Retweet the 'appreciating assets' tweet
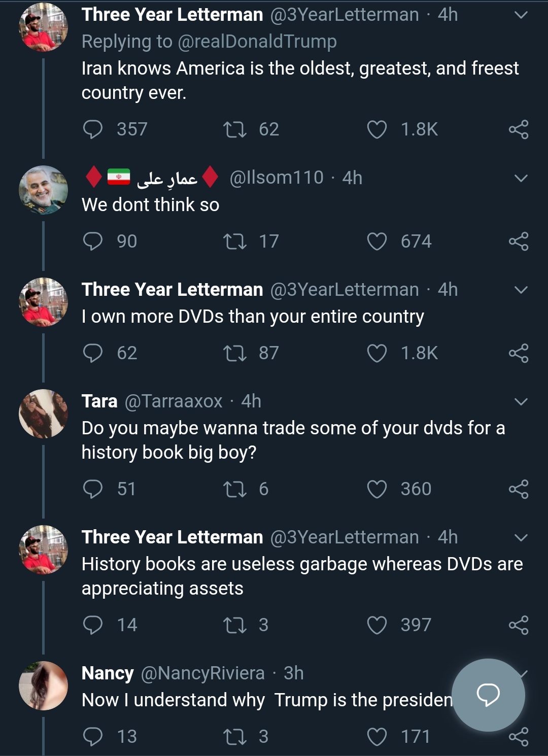This screenshot has width=548, height=756. [235, 625]
